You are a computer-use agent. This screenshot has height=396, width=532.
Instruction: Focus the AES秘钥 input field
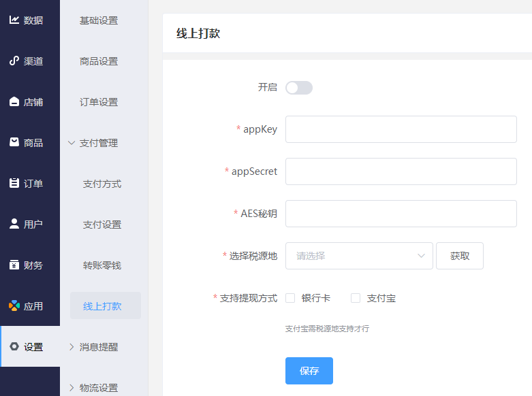coord(401,214)
